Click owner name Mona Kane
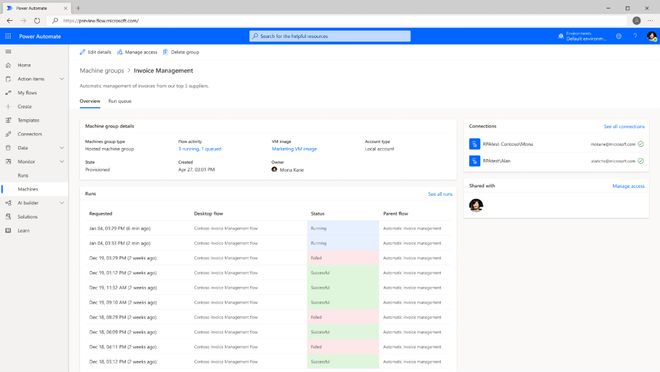The width and height of the screenshot is (660, 372). click(292, 170)
